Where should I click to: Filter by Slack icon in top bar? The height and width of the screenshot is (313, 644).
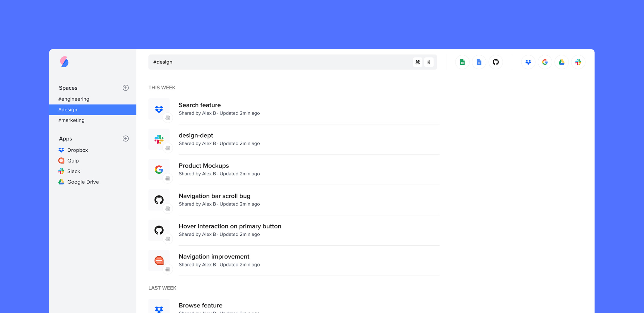point(578,62)
